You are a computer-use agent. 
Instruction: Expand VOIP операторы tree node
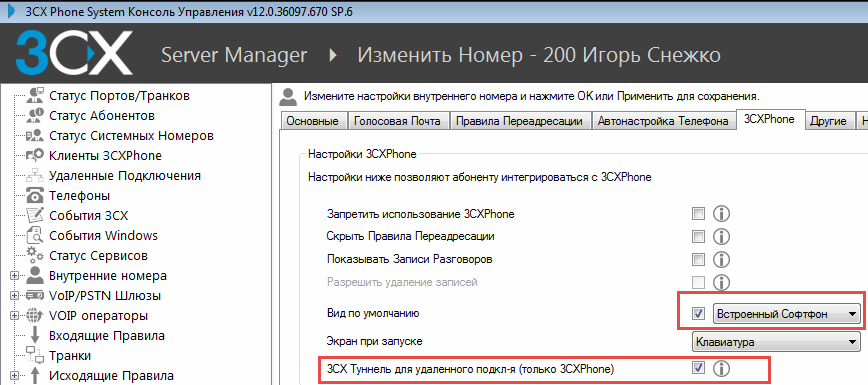(x=15, y=316)
